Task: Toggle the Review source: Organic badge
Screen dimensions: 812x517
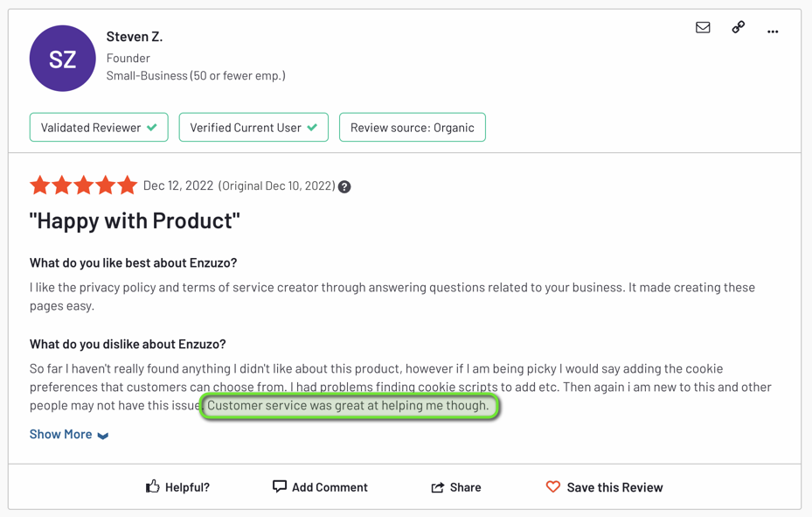Action: click(412, 127)
